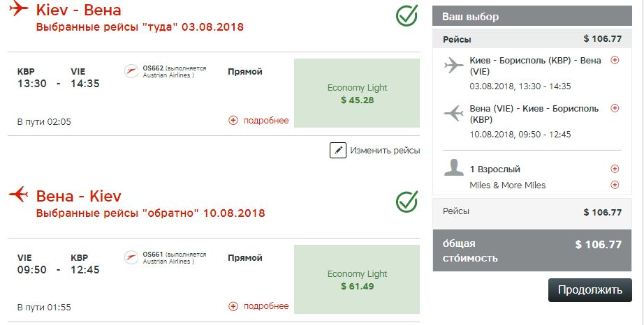This screenshot has height=325, width=644.
Task: Expand Вена to Киев - Борисполь summary details
Action: [x=615, y=108]
